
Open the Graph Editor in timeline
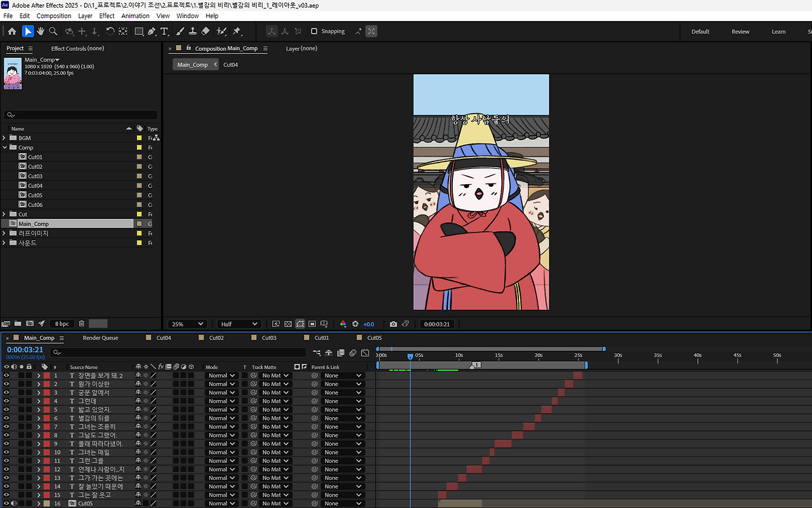365,352
